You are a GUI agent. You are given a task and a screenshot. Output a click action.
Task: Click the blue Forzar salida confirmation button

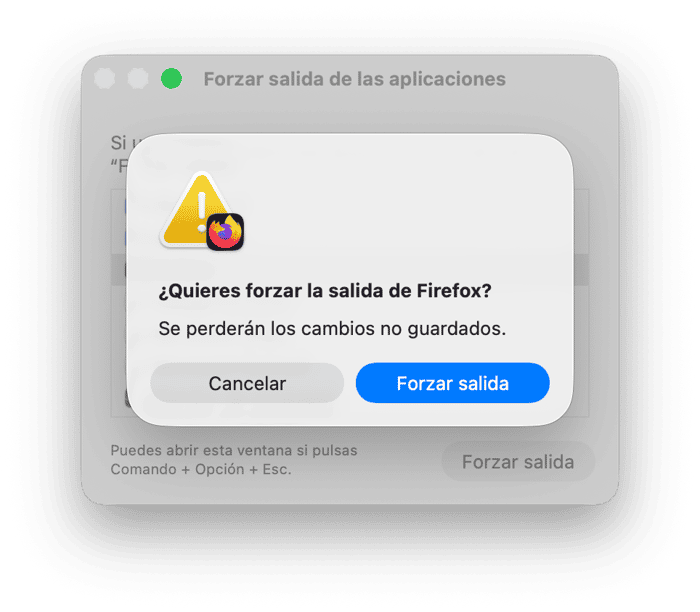(x=452, y=383)
